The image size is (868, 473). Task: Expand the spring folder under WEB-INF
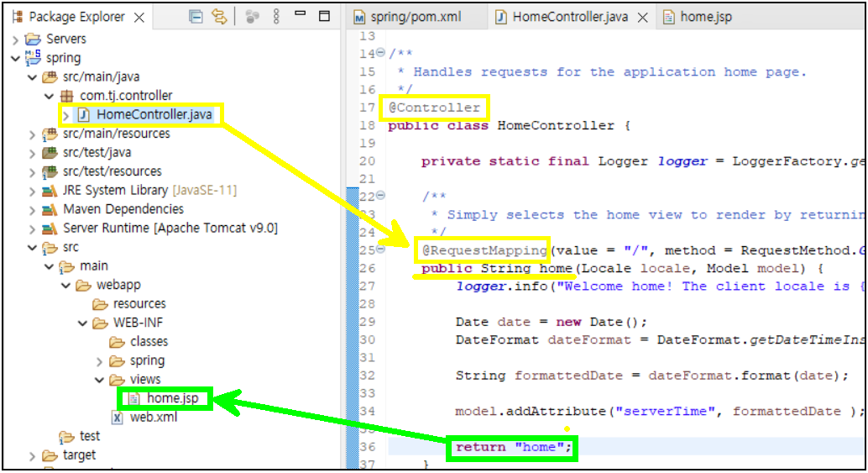click(x=99, y=361)
